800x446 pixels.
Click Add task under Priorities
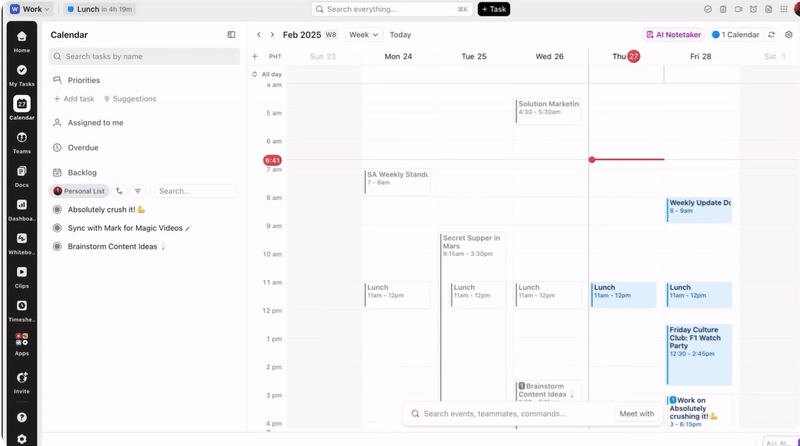click(74, 98)
